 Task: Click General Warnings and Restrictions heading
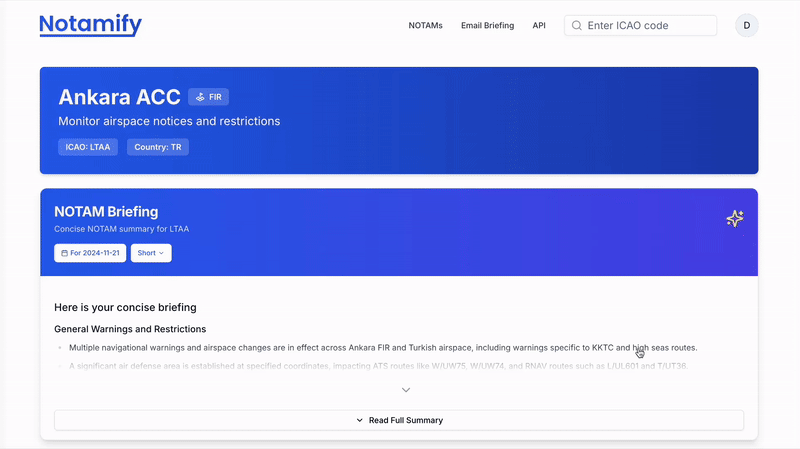coord(130,329)
